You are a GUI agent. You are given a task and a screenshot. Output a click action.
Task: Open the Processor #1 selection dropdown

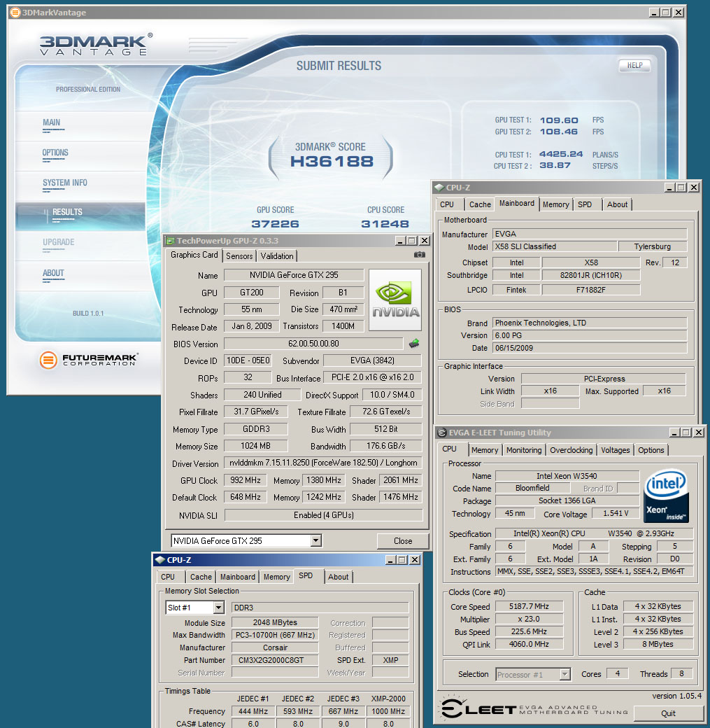pyautogui.click(x=565, y=674)
